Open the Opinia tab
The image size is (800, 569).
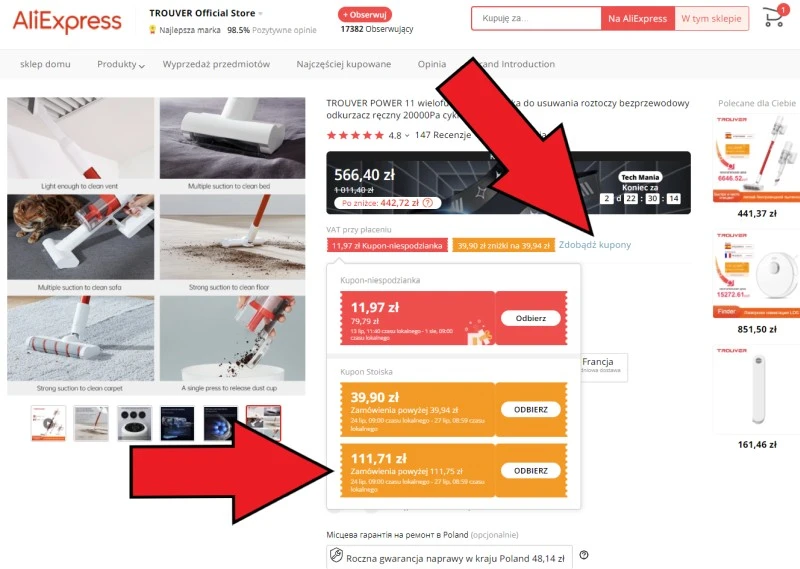tap(432, 64)
